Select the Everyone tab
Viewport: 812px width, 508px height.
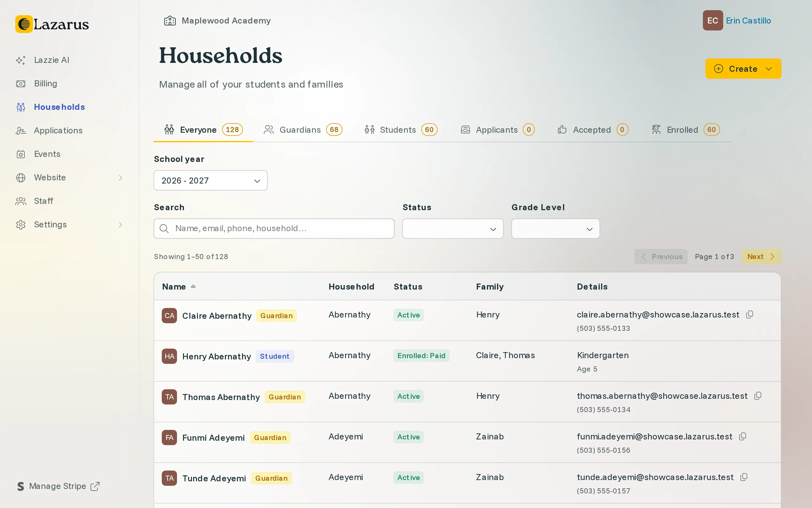203,130
